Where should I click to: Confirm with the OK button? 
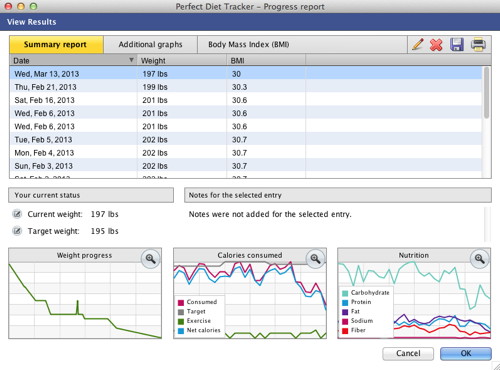click(466, 353)
